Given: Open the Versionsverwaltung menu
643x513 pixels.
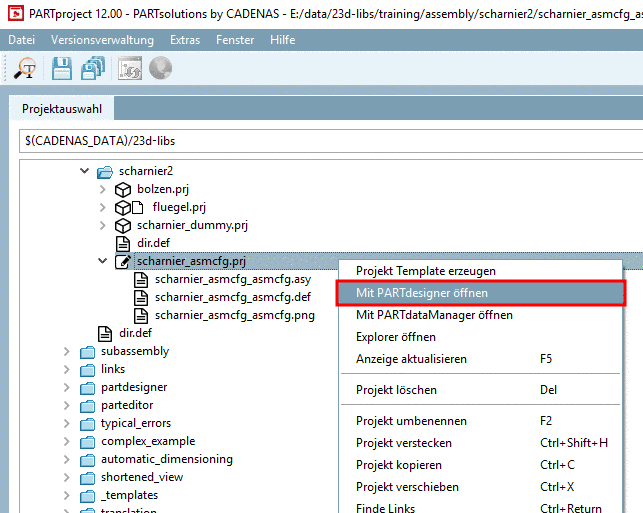Looking at the screenshot, I should point(102,40).
